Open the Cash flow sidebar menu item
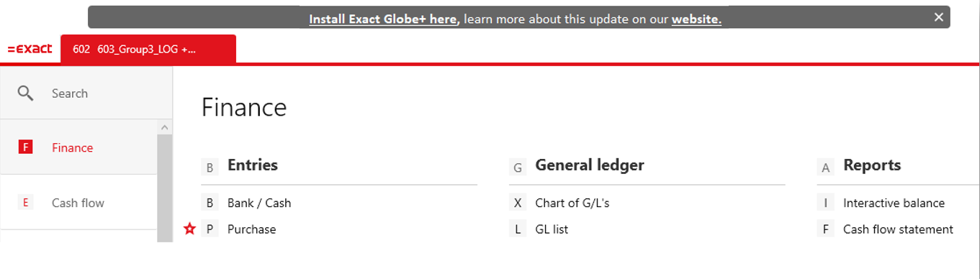The width and height of the screenshot is (980, 279). tap(78, 203)
